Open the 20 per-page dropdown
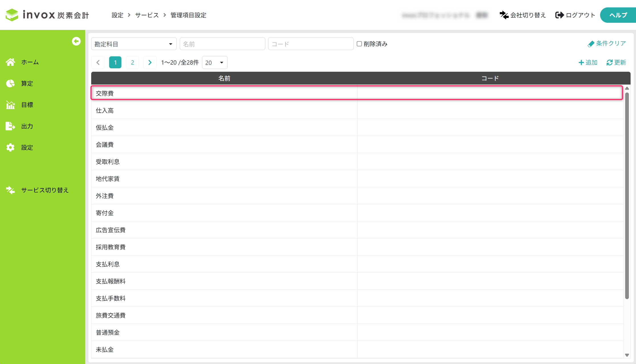 point(215,63)
